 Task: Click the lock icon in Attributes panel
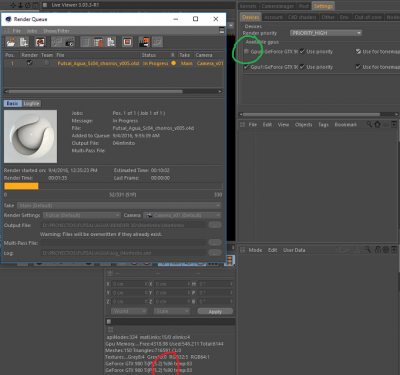pos(377,250)
